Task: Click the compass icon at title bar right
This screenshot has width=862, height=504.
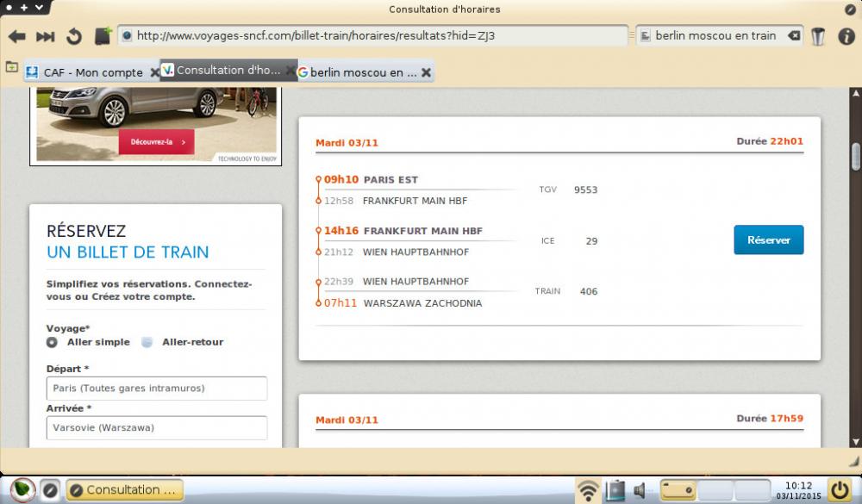Action: 850,9
